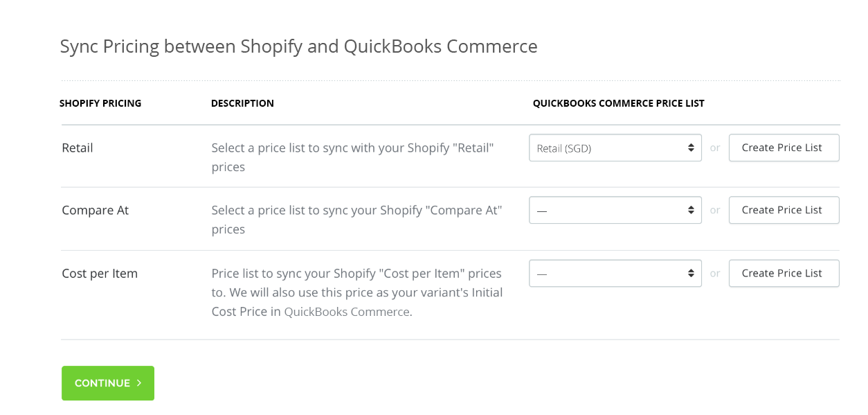The height and width of the screenshot is (415, 868).
Task: Click the up-down arrows on Retail (SGD) select
Action: (691, 148)
